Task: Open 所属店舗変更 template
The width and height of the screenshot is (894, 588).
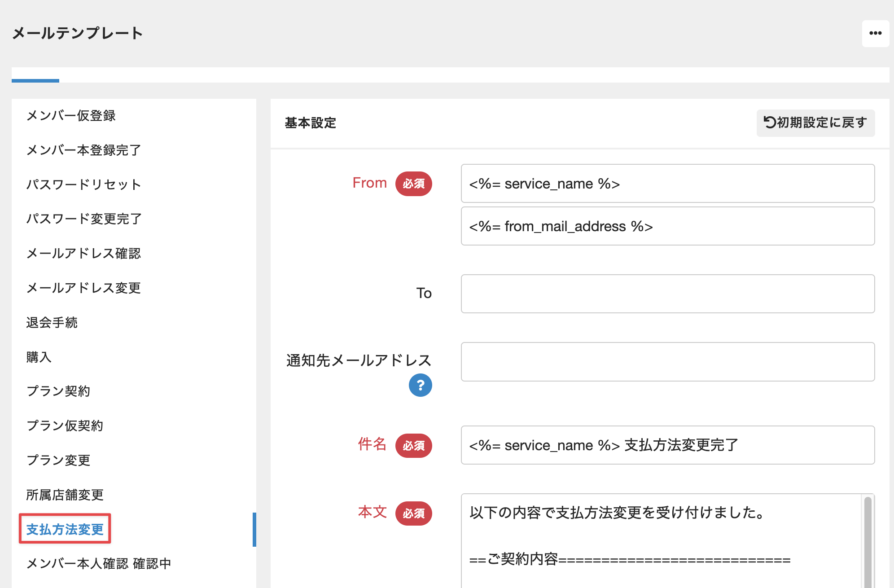Action: point(65,495)
